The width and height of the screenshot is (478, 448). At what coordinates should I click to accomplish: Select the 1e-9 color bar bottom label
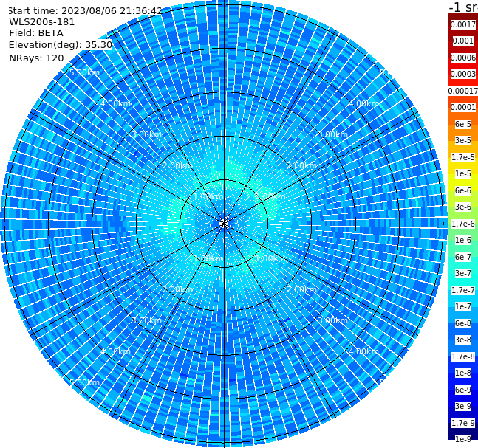click(463, 439)
